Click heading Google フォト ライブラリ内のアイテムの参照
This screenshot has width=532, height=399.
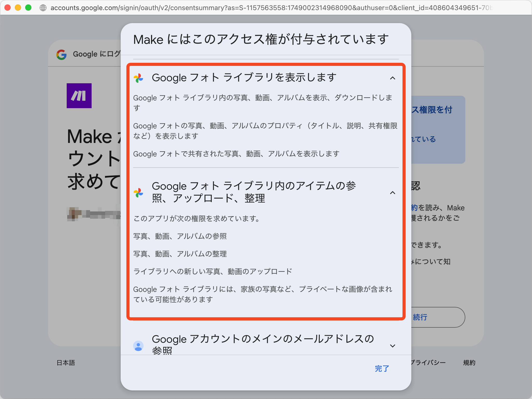click(x=254, y=192)
